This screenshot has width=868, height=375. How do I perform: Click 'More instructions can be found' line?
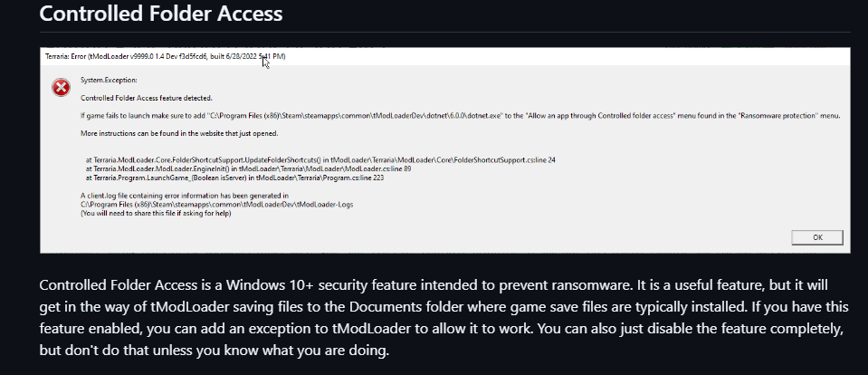183,133
